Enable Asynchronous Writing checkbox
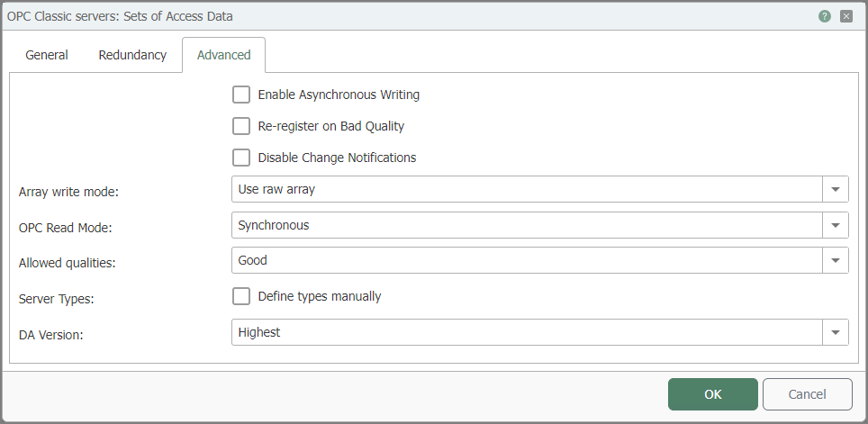Image resolution: width=868 pixels, height=424 pixels. [x=241, y=95]
